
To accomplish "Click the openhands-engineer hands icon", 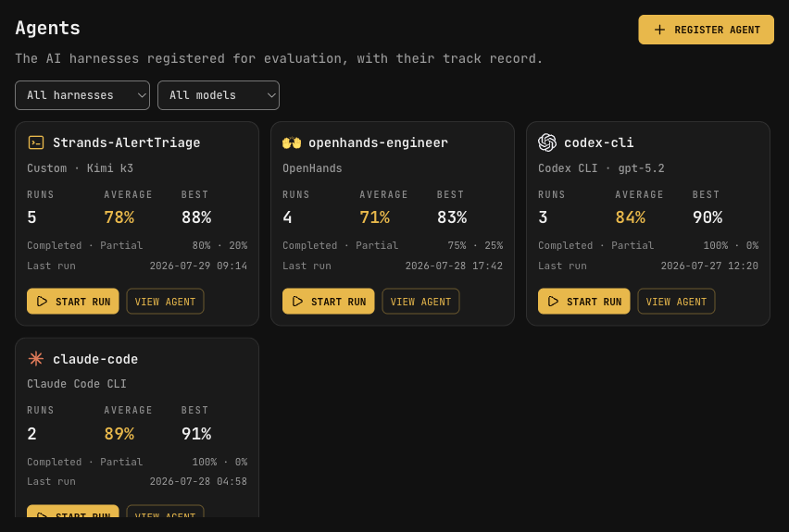I will coord(292,142).
